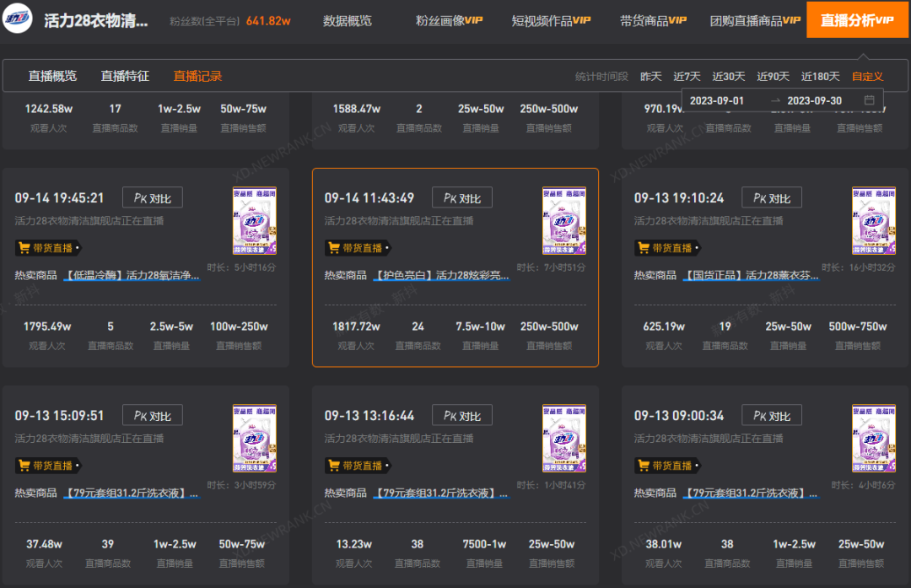Click the live title 09-13 13:16:44
The width and height of the screenshot is (911, 588).
(369, 415)
